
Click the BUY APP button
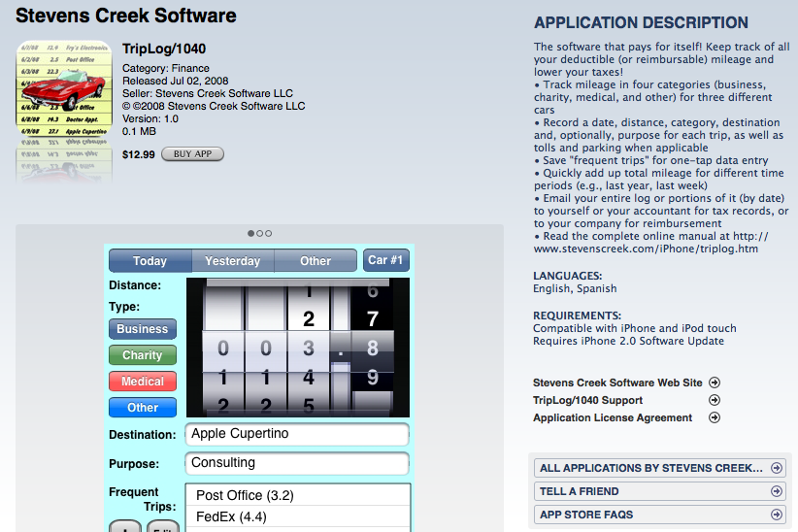[192, 154]
